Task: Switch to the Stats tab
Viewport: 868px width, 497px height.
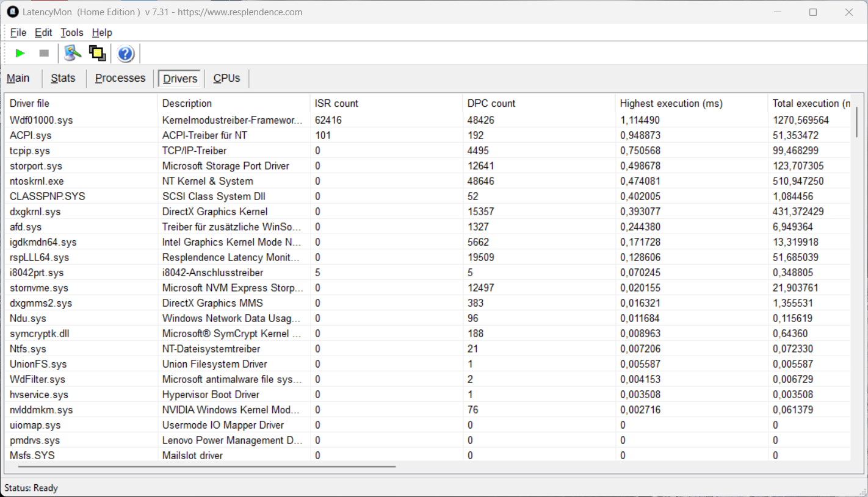Action: tap(63, 78)
